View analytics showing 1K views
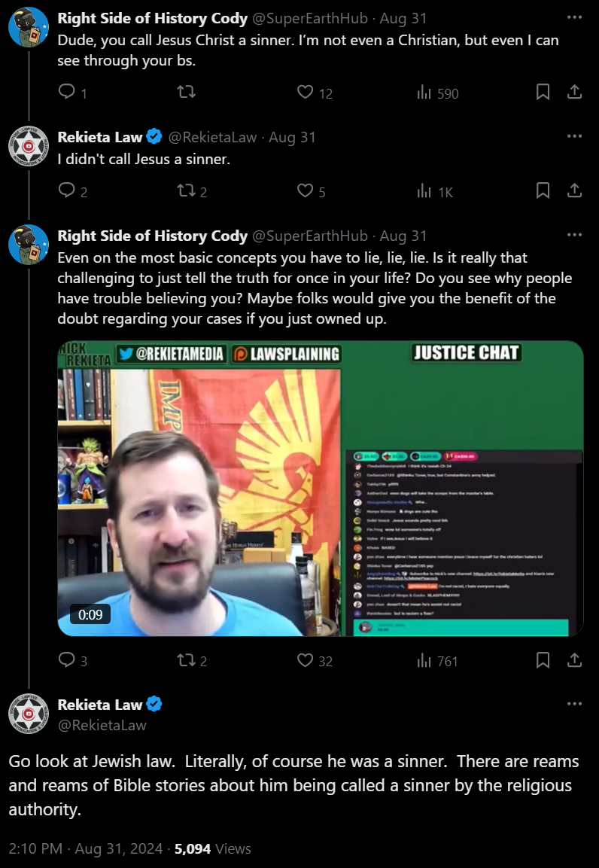The height and width of the screenshot is (868, 599). [435, 191]
